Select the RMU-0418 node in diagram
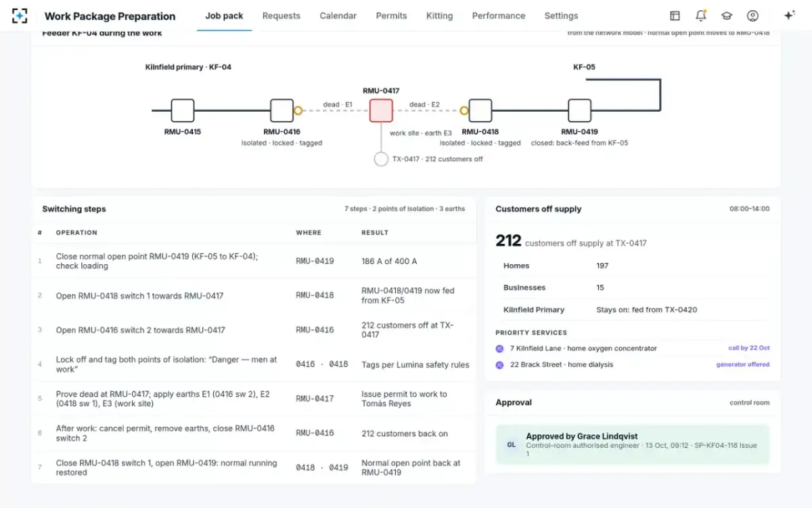Screen dimensions: 812x508 pos(480,110)
